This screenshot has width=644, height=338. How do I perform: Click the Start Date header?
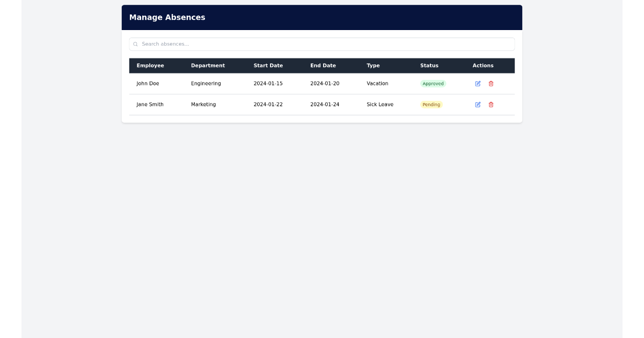coord(268,65)
